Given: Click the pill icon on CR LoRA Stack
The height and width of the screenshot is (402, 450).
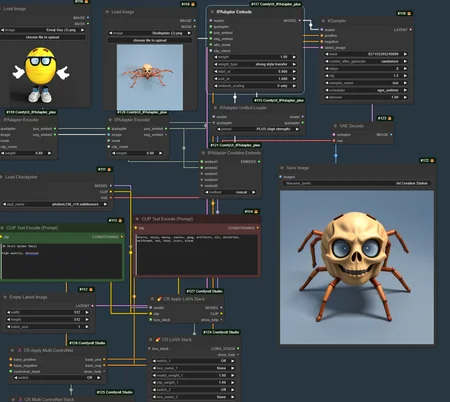Looking at the screenshot, I should click(158, 340).
